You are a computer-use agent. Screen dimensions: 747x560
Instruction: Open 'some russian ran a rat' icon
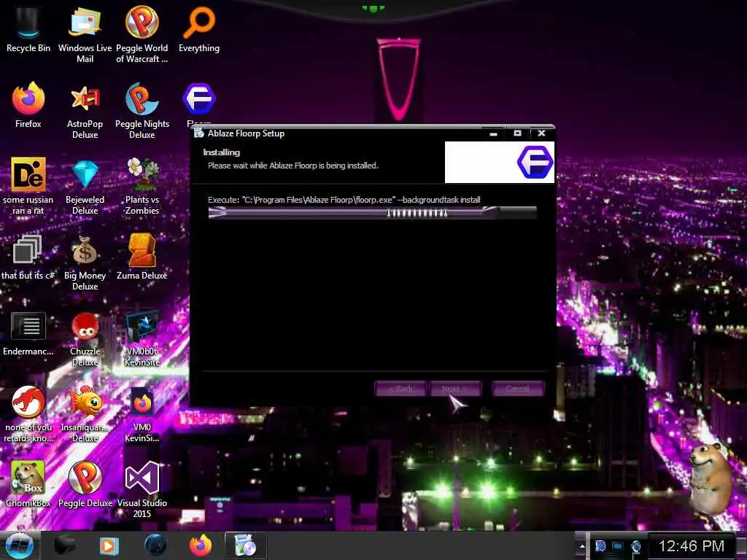tap(28, 186)
